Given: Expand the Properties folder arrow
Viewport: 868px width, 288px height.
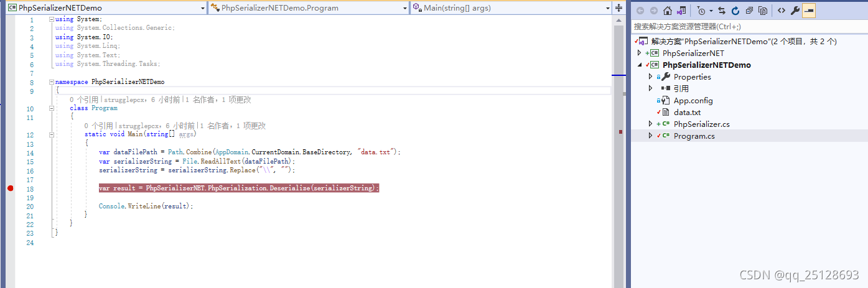Looking at the screenshot, I should click(x=650, y=77).
